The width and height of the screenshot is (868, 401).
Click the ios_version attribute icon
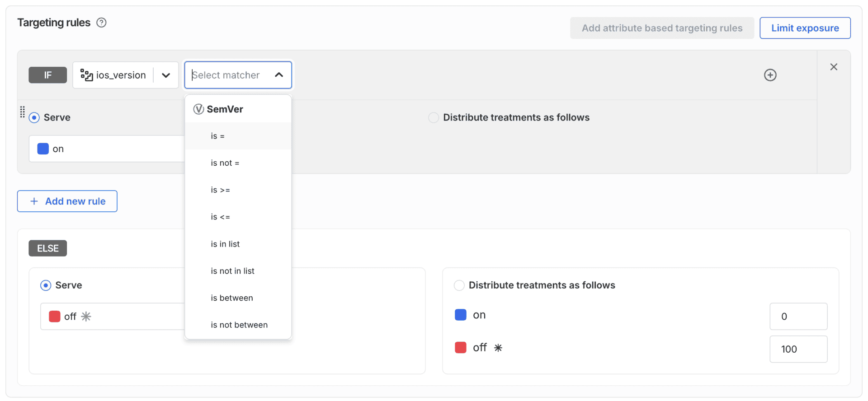click(86, 75)
